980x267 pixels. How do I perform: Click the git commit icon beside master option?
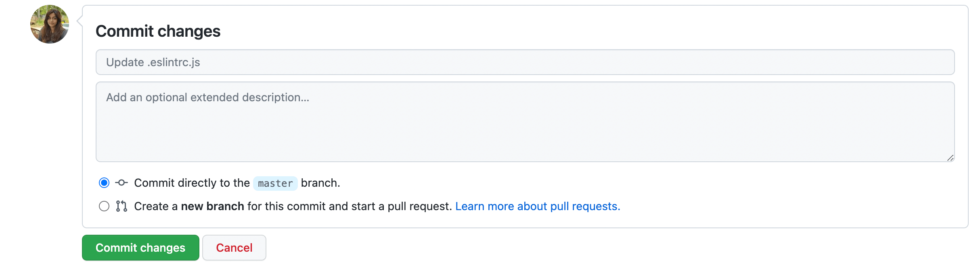coord(121,183)
